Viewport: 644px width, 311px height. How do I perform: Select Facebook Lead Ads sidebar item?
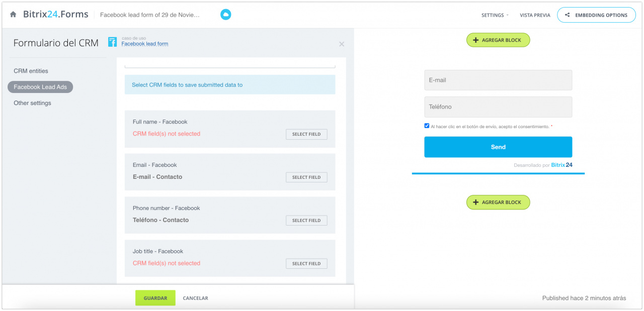[x=40, y=87]
